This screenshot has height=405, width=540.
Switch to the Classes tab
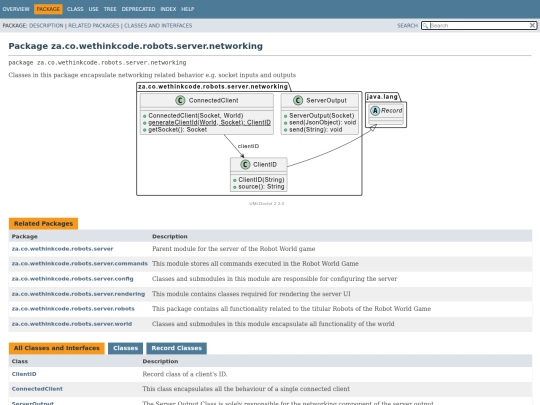[x=125, y=348]
